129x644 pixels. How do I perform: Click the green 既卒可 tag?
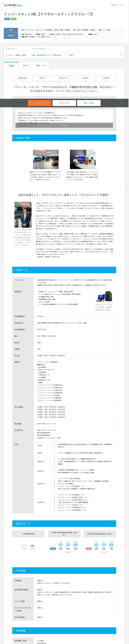click(13, 19)
